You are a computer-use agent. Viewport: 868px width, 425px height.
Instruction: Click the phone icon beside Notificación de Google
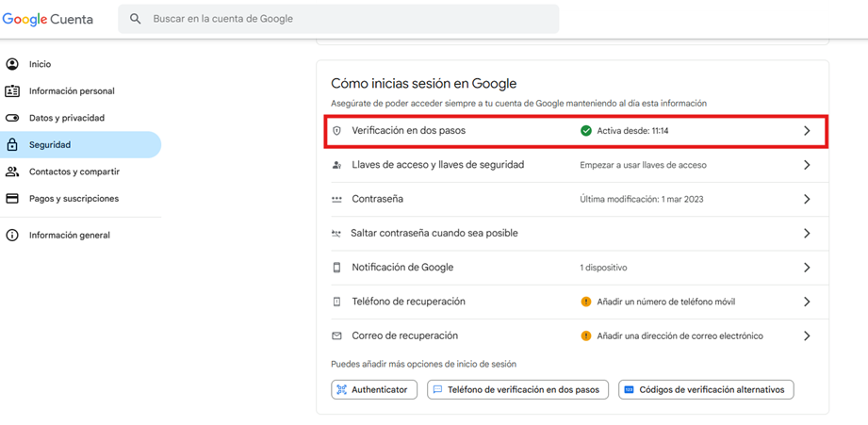(x=336, y=268)
